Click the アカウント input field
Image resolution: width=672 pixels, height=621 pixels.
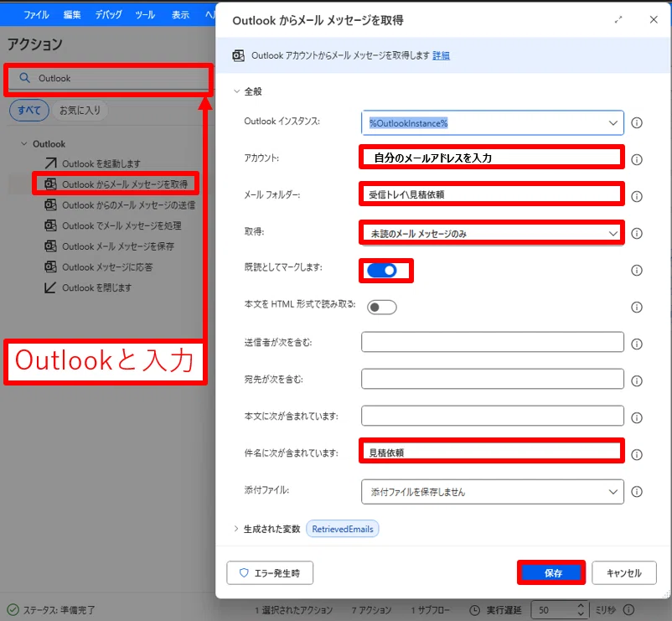[x=492, y=158]
